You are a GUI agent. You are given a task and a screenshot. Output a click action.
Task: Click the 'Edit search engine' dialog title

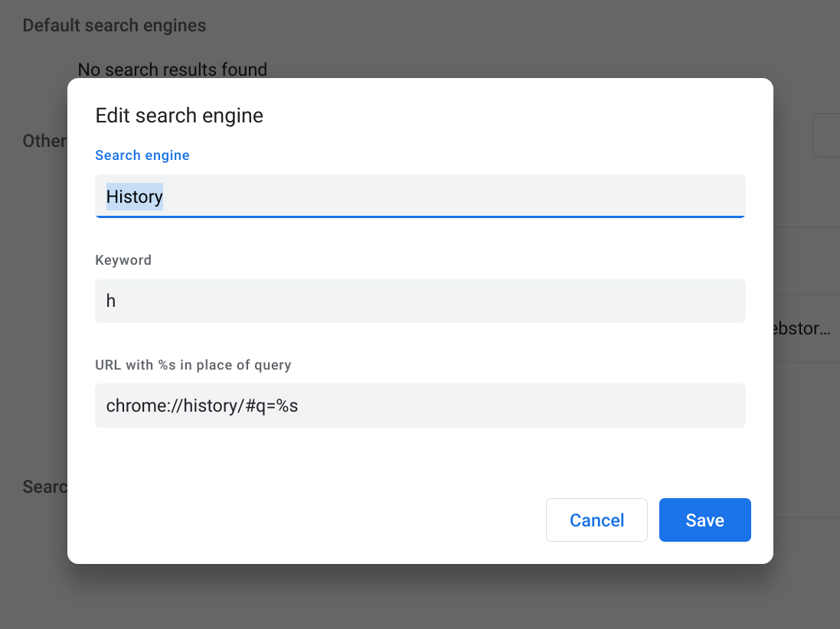coord(178,115)
